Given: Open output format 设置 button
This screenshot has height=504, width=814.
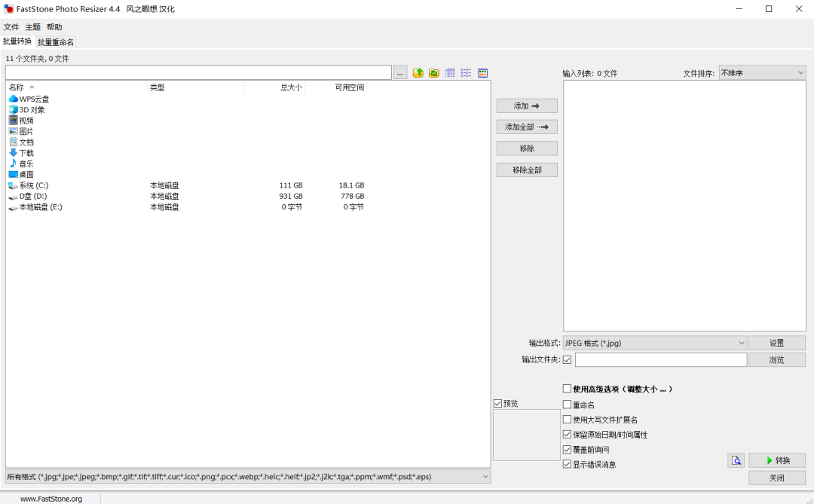Looking at the screenshot, I should (x=777, y=343).
